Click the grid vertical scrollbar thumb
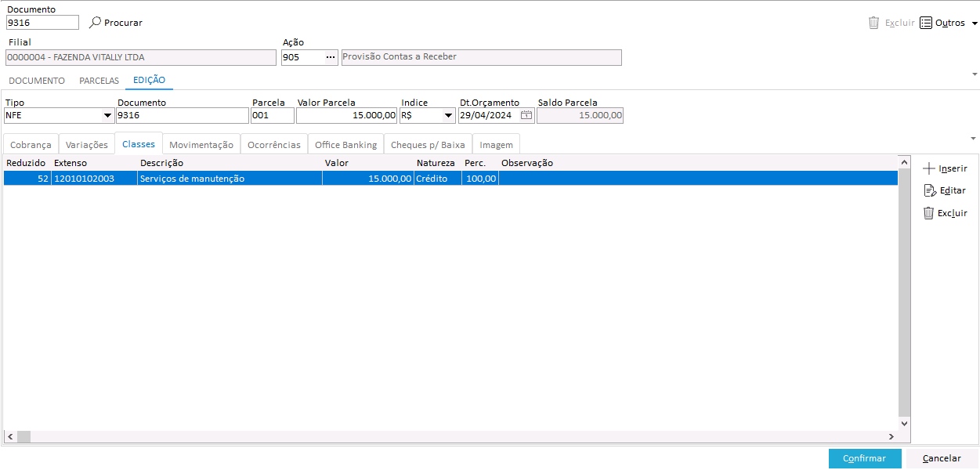 [905, 291]
